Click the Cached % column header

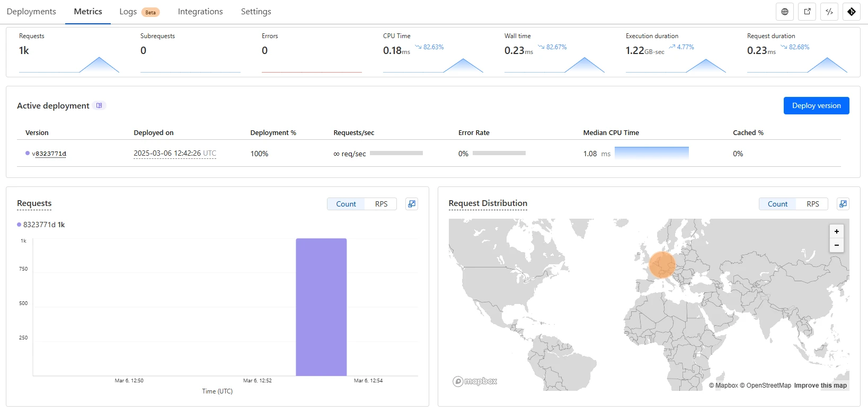(x=748, y=132)
